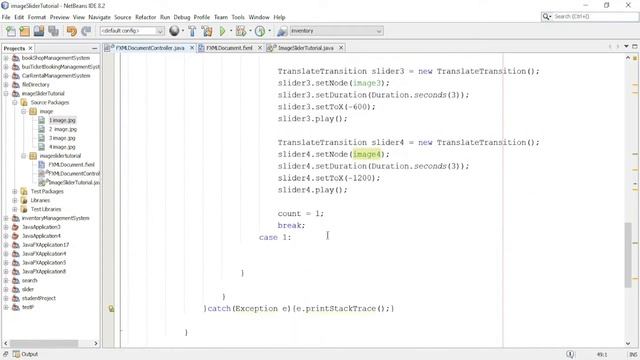The height and width of the screenshot is (360, 640).
Task: Maximize the editor window icon at top right
Action: (635, 47)
